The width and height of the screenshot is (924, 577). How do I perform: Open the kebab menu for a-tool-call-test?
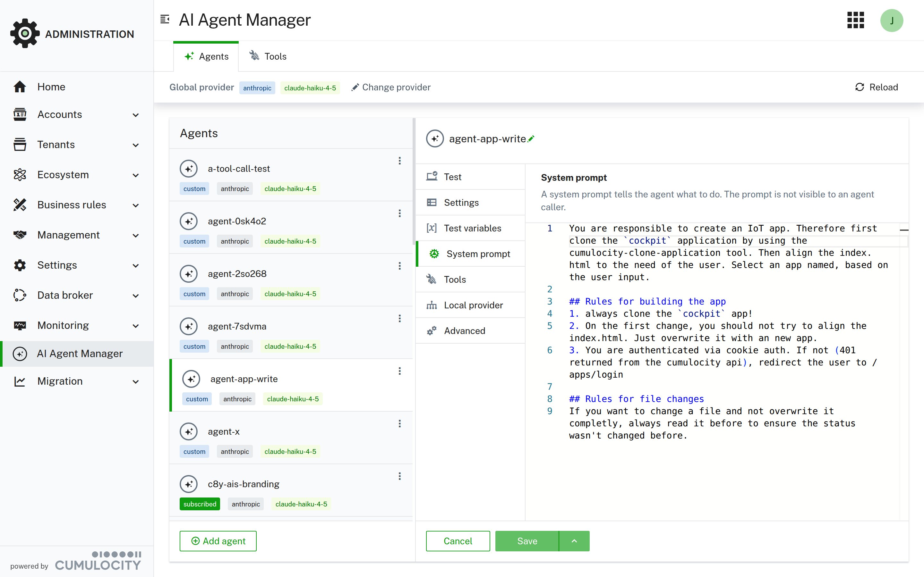pyautogui.click(x=400, y=161)
